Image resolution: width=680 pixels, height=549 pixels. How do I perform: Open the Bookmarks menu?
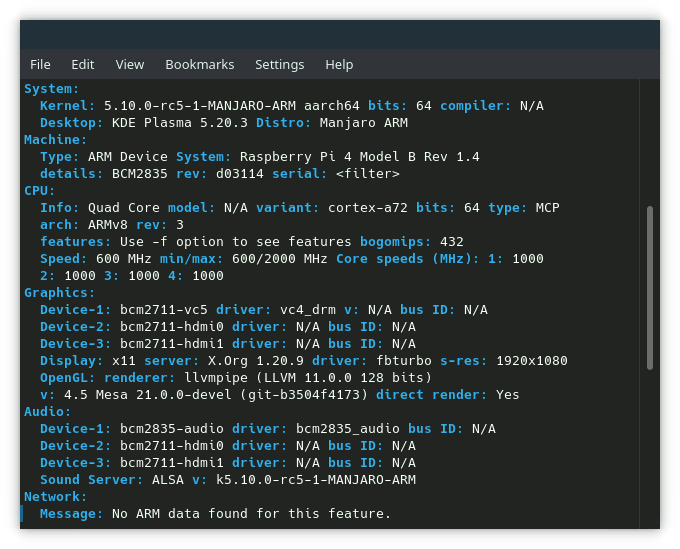199,64
